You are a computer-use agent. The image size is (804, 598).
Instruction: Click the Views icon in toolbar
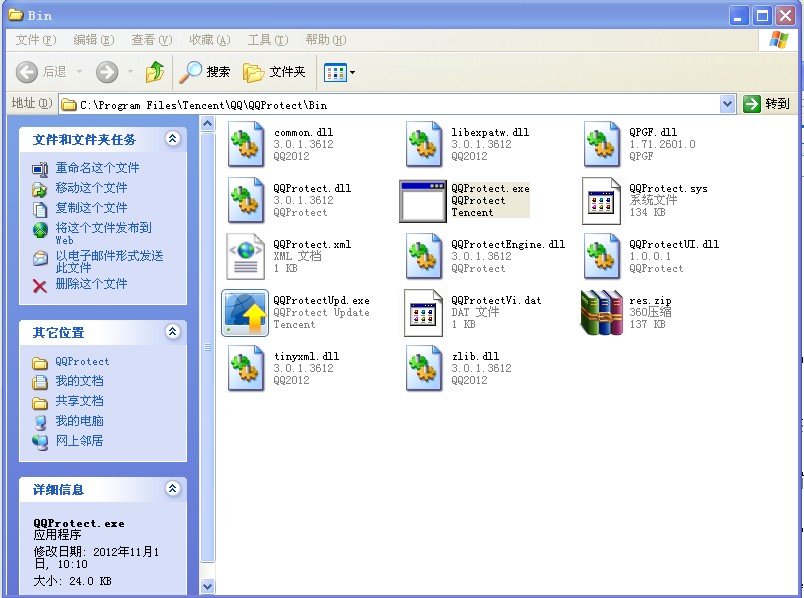click(x=335, y=73)
